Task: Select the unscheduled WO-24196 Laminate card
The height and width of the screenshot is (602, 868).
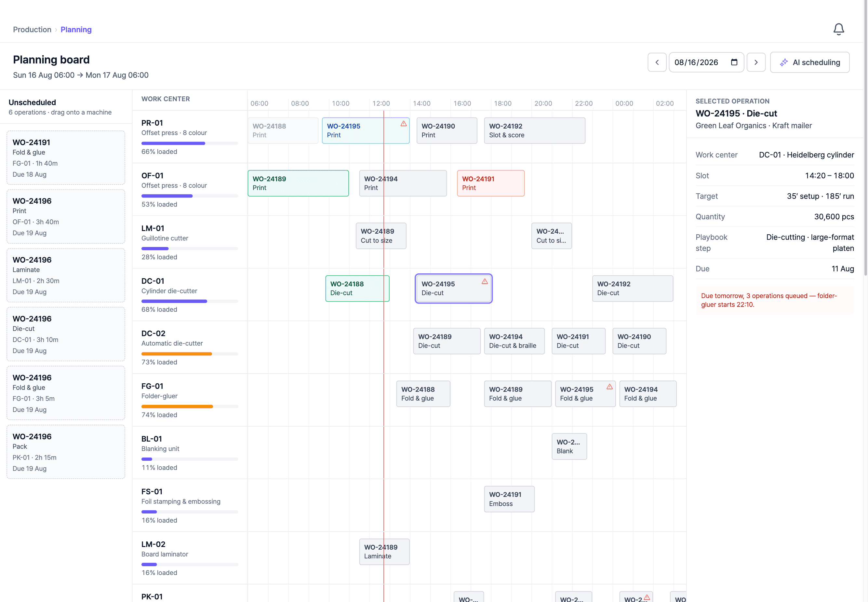Action: click(66, 275)
